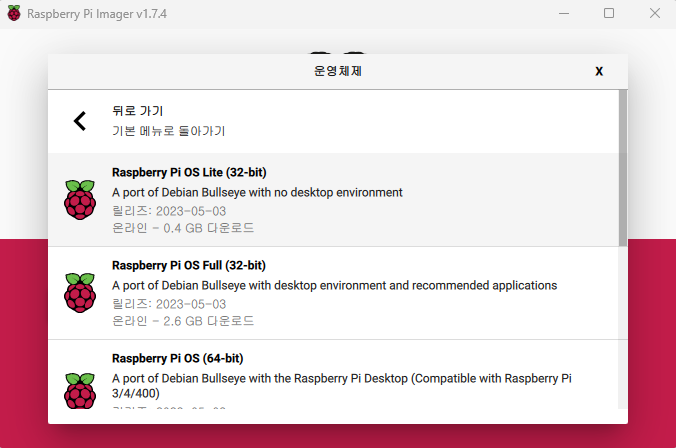676x448 pixels.
Task: Click raspberry icon for OS Lite (32-bit)
Action: coord(80,200)
